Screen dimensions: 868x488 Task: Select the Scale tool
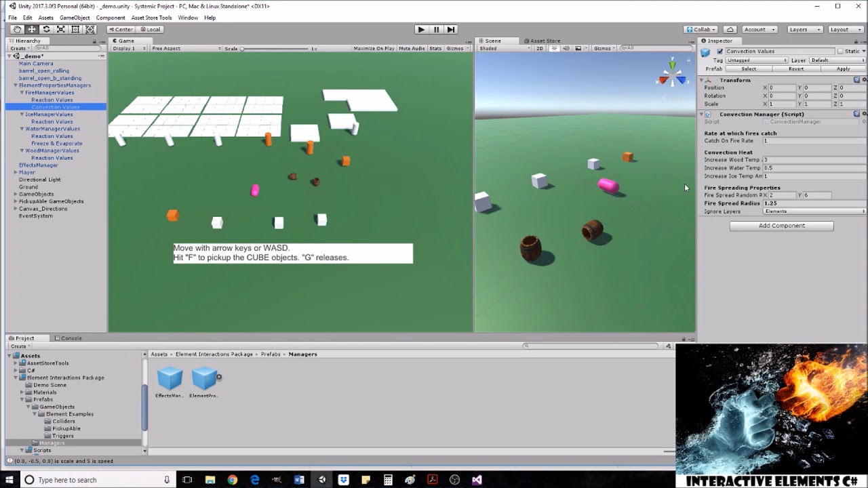(61, 29)
